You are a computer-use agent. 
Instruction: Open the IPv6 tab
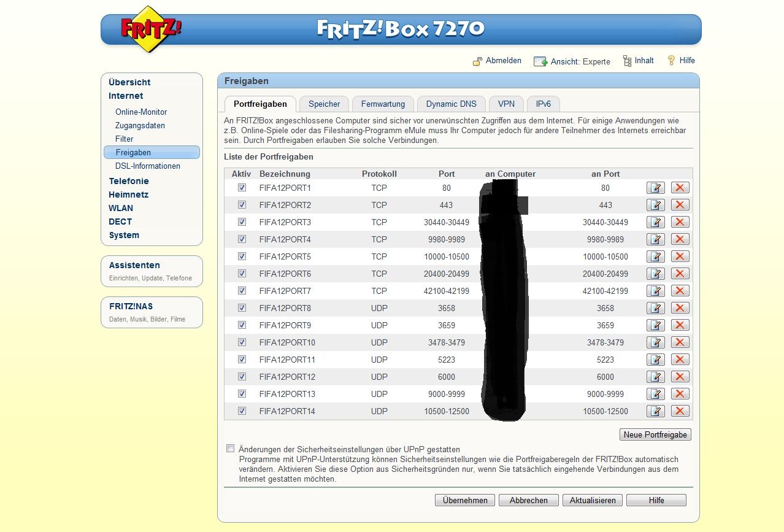coord(544,104)
